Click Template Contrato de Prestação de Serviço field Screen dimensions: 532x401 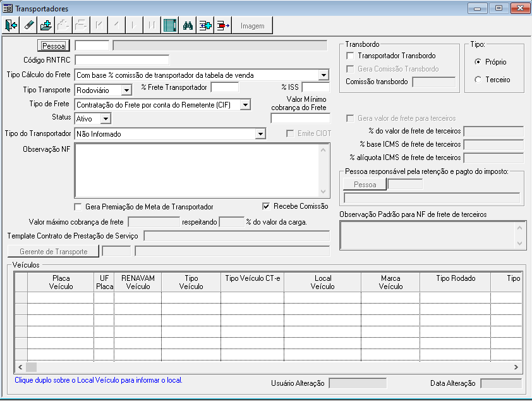(237, 236)
